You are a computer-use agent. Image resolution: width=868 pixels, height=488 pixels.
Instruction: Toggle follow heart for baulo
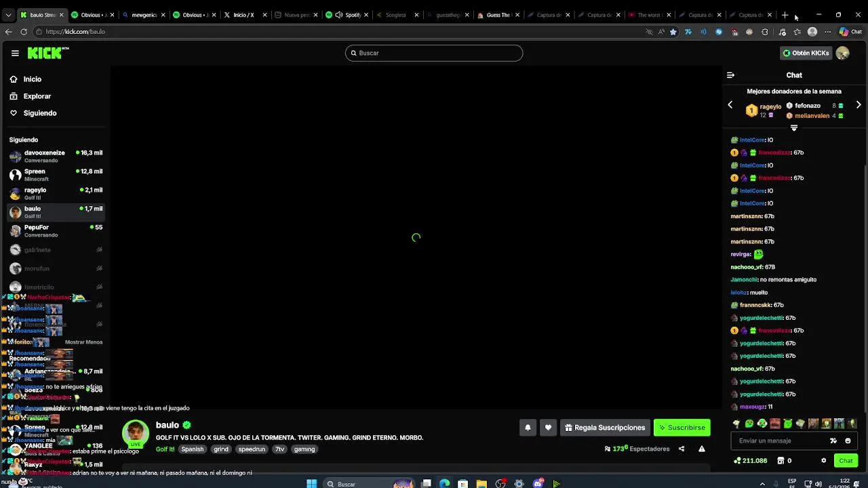pyautogui.click(x=548, y=428)
